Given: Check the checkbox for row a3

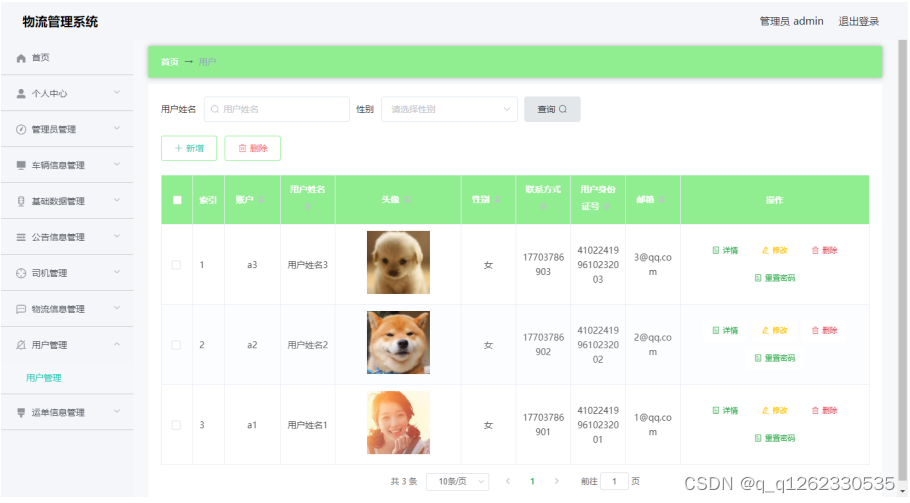Looking at the screenshot, I should (x=176, y=265).
